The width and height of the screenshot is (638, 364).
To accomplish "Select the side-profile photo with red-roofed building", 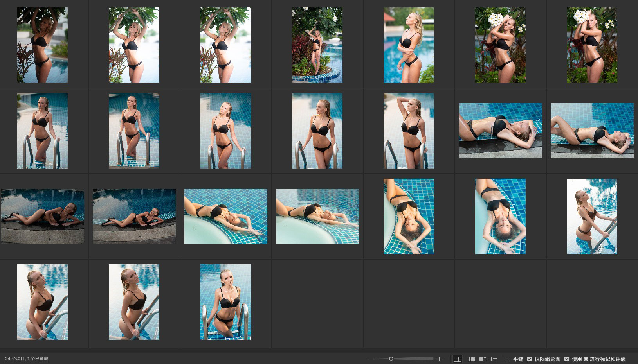I will coord(409,45).
